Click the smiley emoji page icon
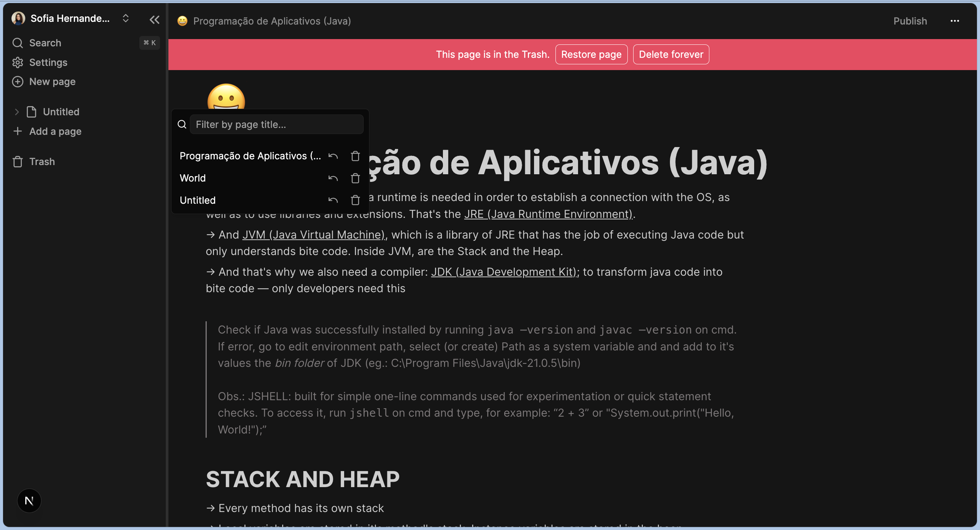The height and width of the screenshot is (530, 980). (x=226, y=98)
